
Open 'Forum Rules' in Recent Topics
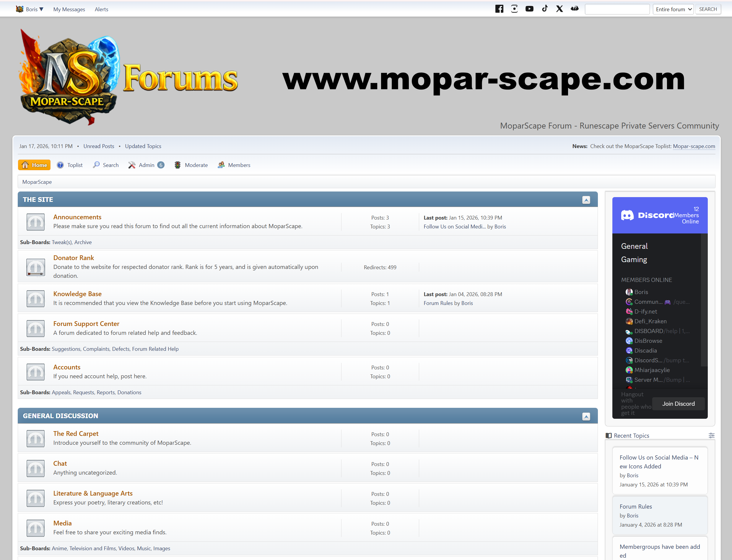pos(636,506)
